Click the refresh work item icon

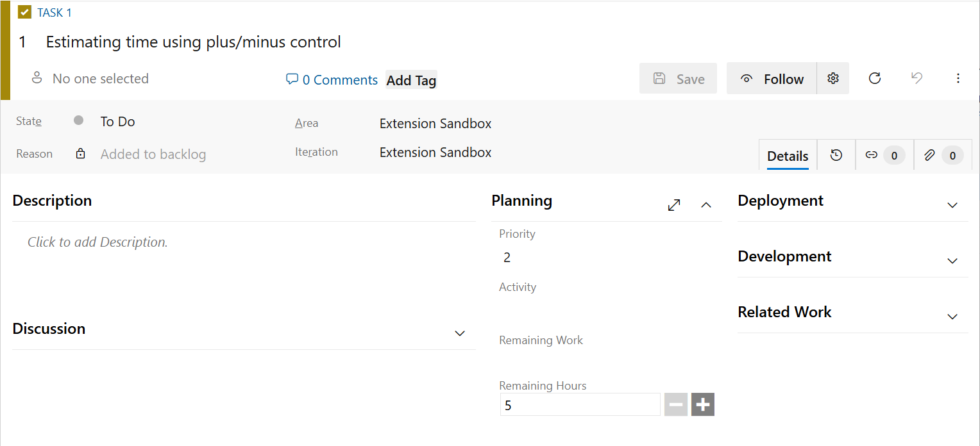coord(875,78)
